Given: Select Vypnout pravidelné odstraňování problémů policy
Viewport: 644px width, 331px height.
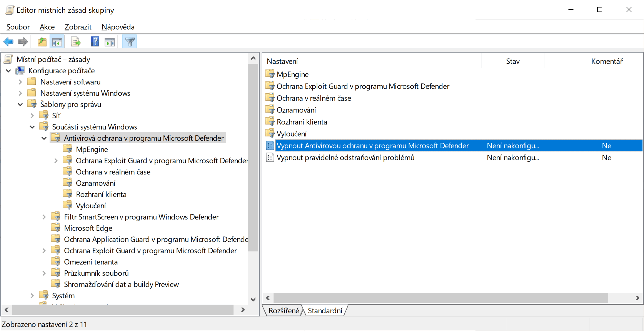Looking at the screenshot, I should tap(345, 158).
